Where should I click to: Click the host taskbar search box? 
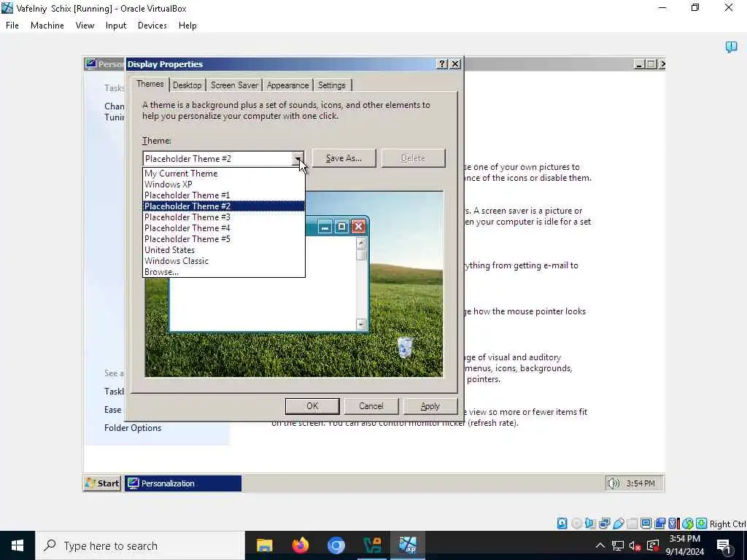[x=139, y=545]
